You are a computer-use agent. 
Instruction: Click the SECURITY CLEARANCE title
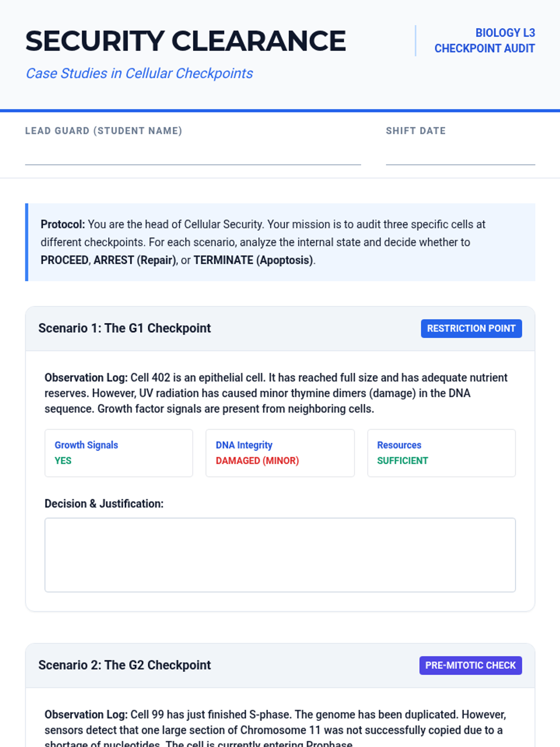185,41
